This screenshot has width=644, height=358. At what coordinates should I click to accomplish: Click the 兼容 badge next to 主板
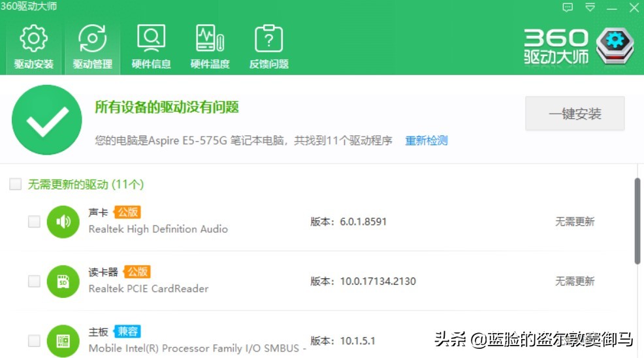click(x=127, y=331)
